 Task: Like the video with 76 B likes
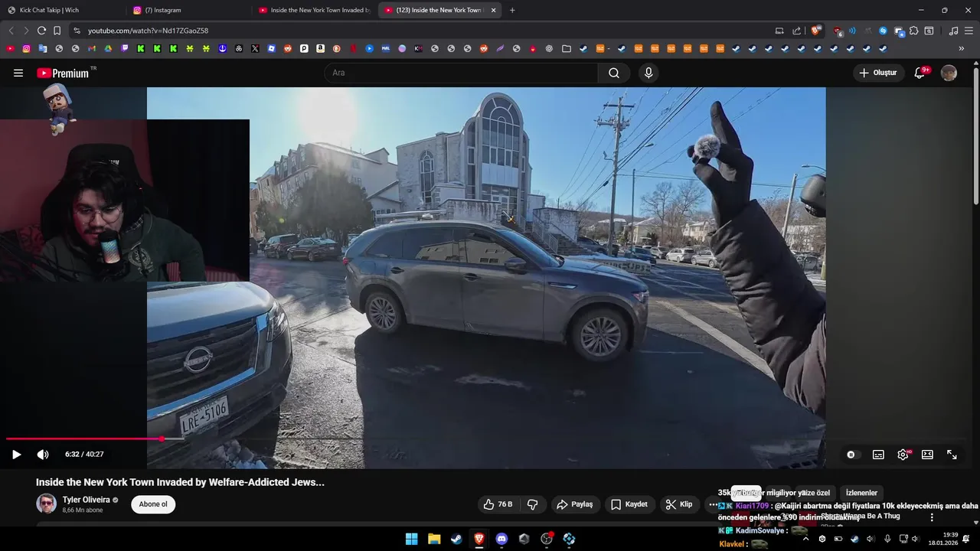[x=497, y=504]
